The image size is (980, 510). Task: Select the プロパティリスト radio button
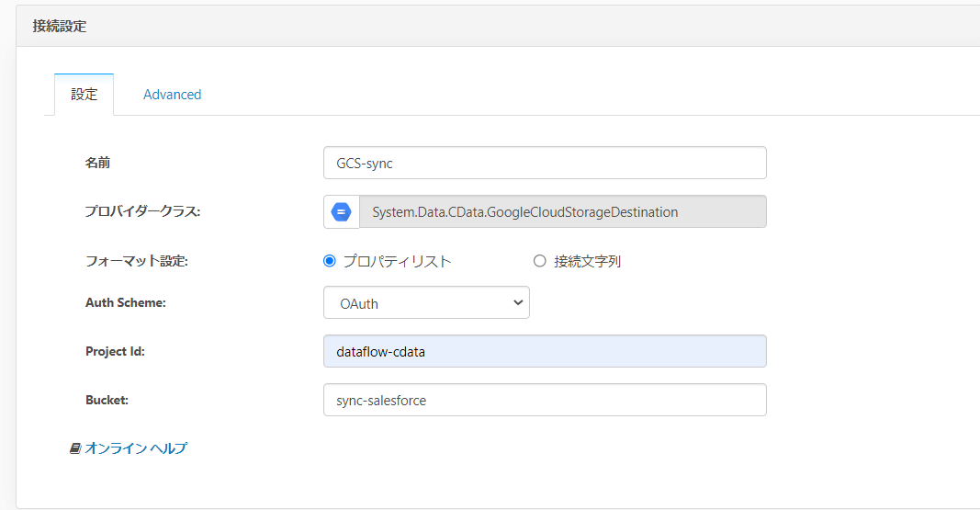pyautogui.click(x=330, y=261)
